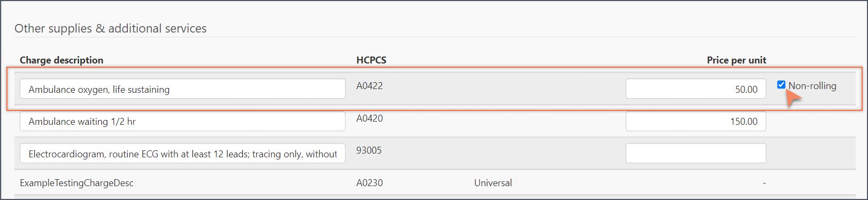The image size is (868, 200).
Task: Select the Ambulance waiting 1/2 hr field
Action: point(183,121)
